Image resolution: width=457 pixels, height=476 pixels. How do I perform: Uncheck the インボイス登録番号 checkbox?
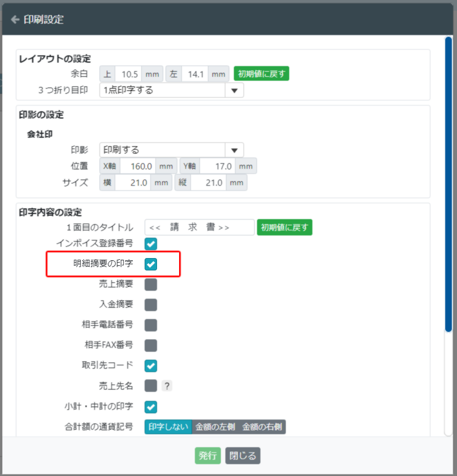point(150,244)
